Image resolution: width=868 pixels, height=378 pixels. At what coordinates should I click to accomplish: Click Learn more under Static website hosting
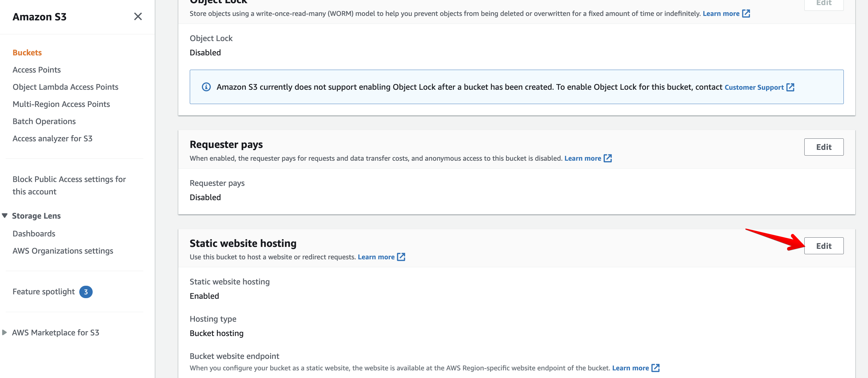(x=376, y=257)
